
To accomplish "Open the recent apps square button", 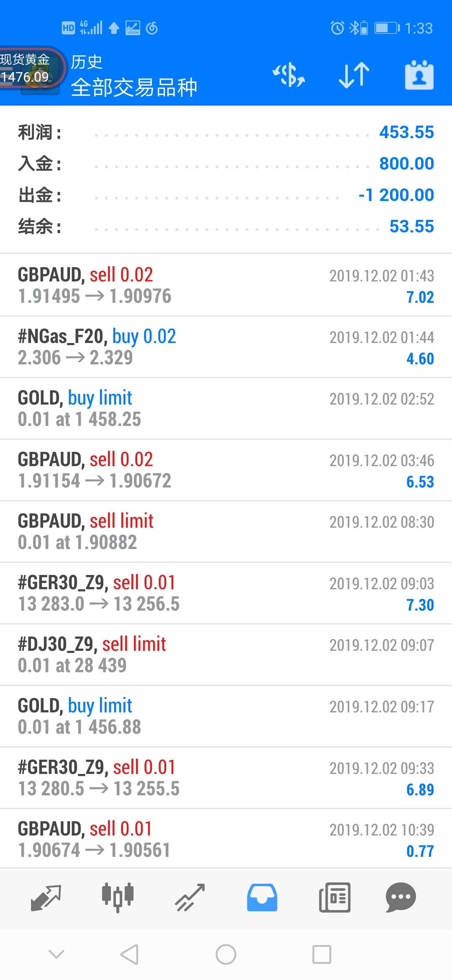I will coord(322,954).
